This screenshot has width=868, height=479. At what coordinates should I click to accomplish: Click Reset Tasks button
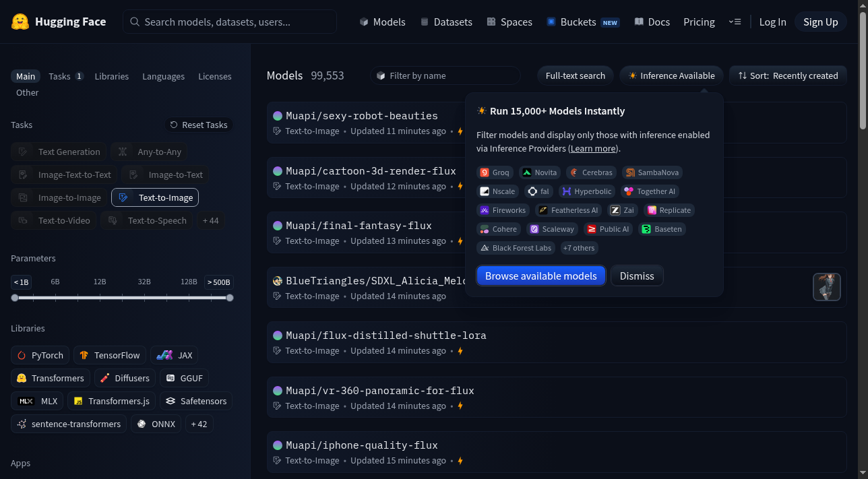point(199,125)
